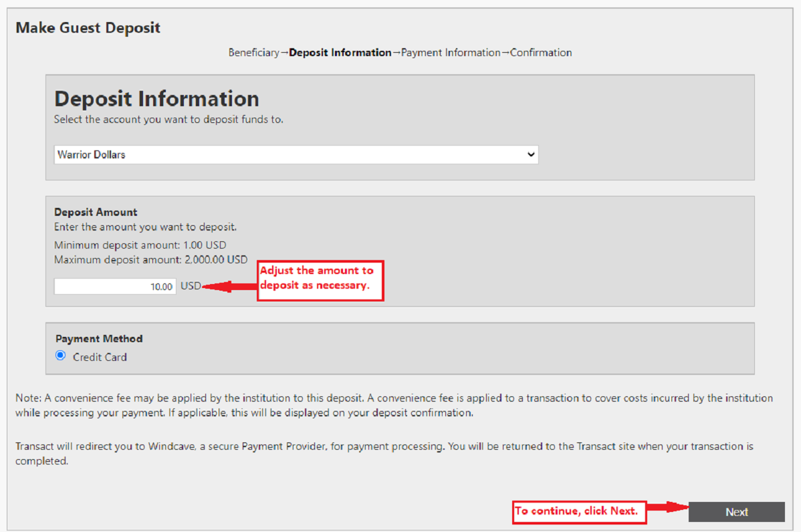Click the Next button
The image size is (801, 532).
point(736,512)
